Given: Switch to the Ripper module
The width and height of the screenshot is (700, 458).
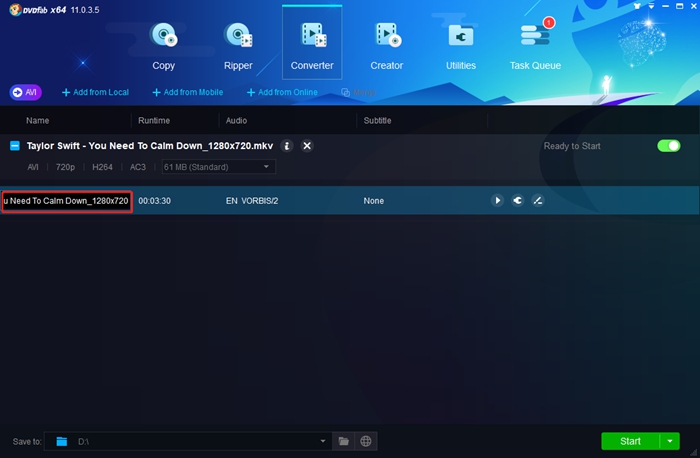Looking at the screenshot, I should [238, 45].
